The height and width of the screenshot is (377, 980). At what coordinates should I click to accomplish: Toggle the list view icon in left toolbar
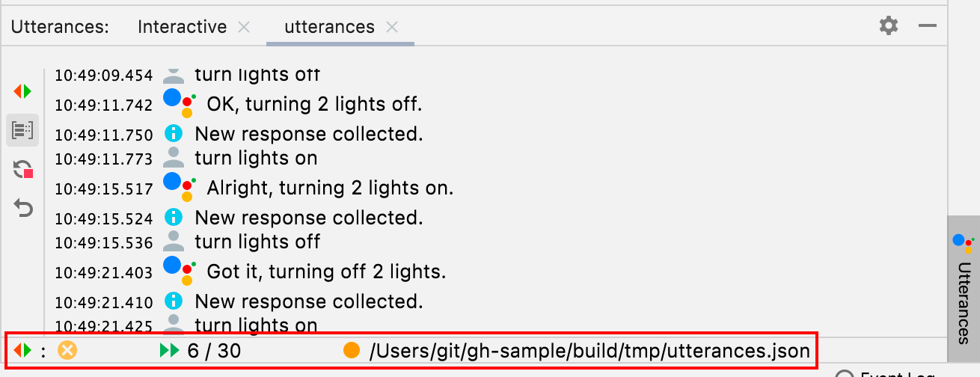[x=22, y=130]
